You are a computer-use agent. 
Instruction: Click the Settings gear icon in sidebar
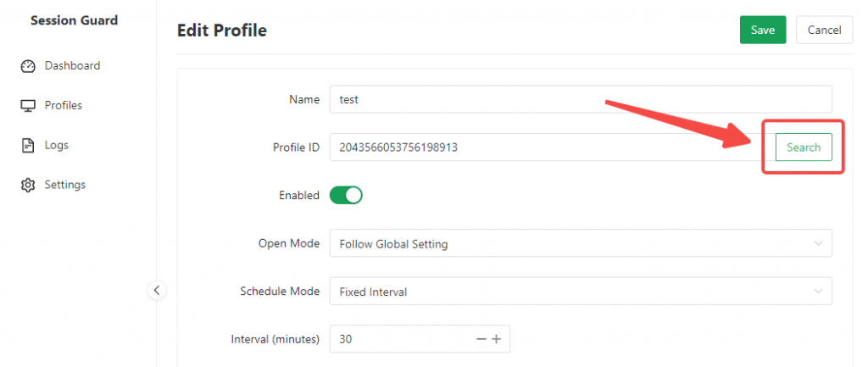(x=28, y=185)
